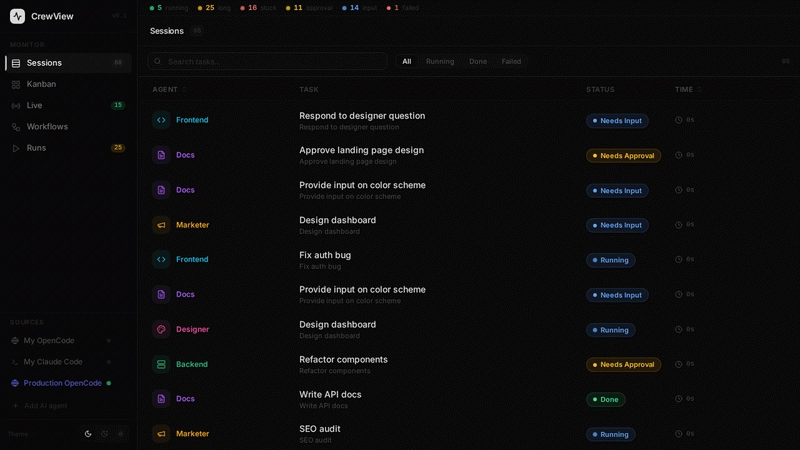The image size is (800, 450).
Task: Click the clock icon on Write API docs row
Action: [x=679, y=399]
